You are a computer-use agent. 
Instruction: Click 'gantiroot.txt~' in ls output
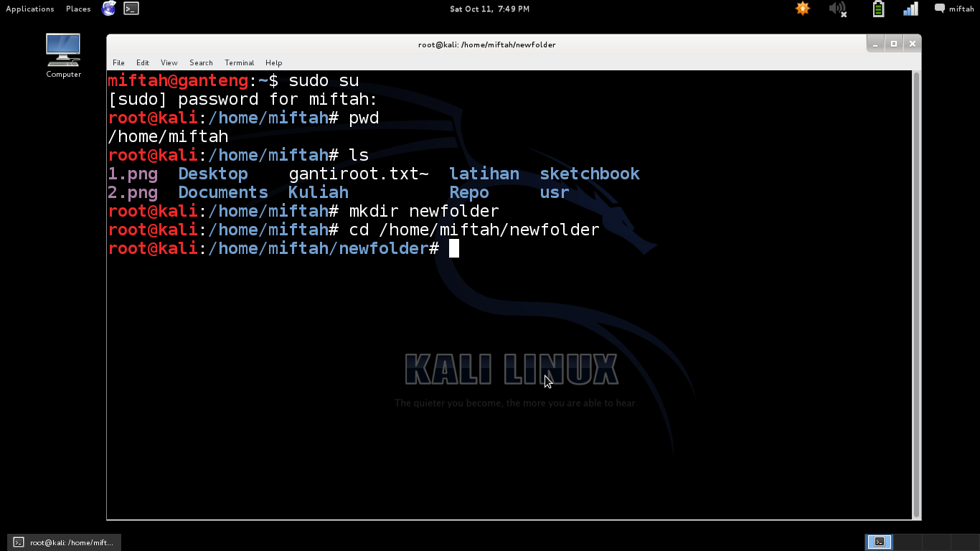pos(359,174)
